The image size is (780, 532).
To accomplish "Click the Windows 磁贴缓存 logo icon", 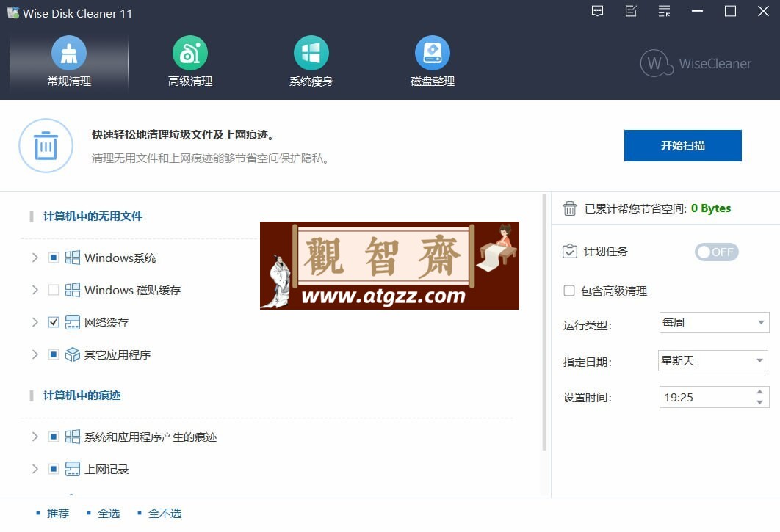I will (x=73, y=290).
